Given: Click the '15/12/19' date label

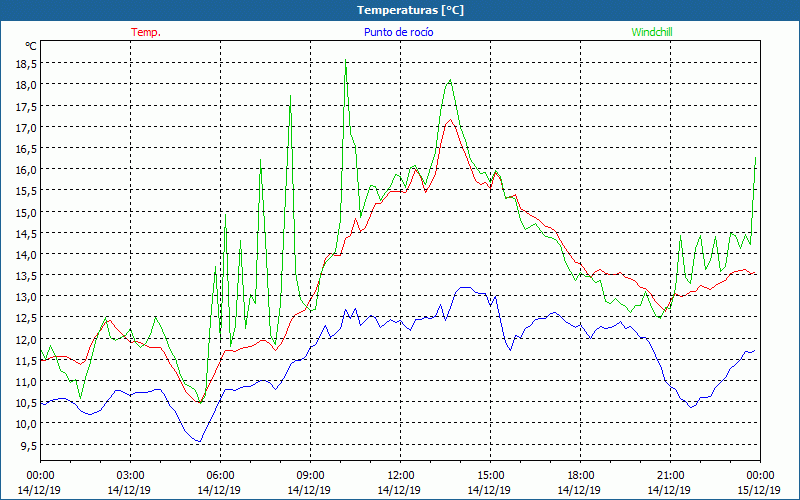Looking at the screenshot, I should point(759,490).
